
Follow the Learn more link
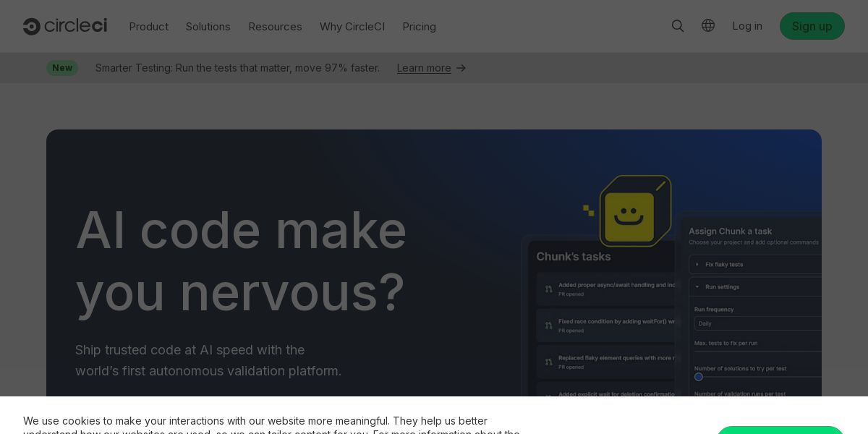click(424, 68)
